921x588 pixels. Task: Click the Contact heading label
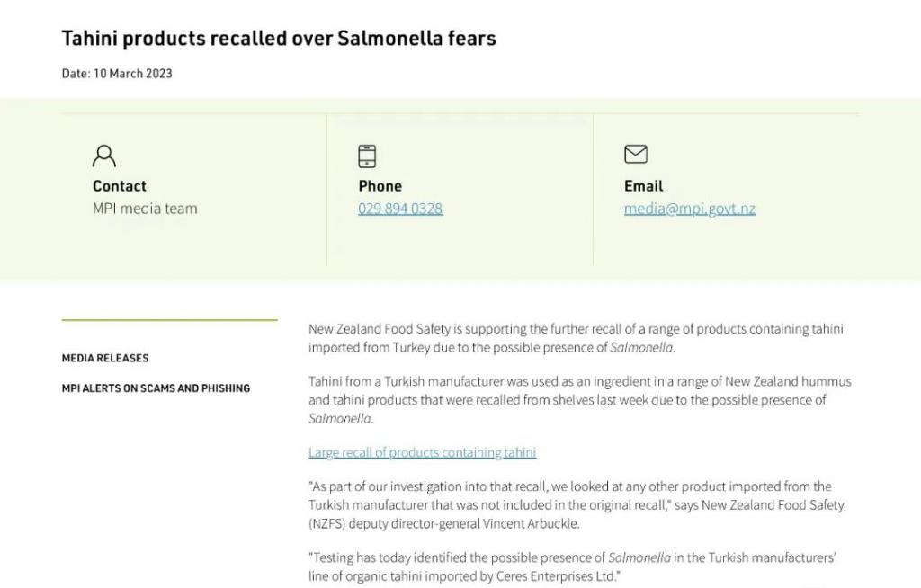119,186
